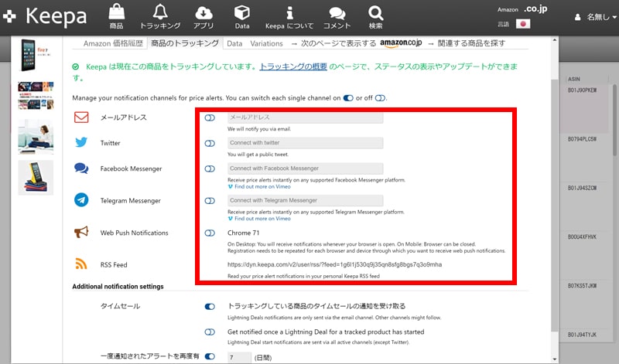Click the Web Push megaphone icon

point(81,233)
